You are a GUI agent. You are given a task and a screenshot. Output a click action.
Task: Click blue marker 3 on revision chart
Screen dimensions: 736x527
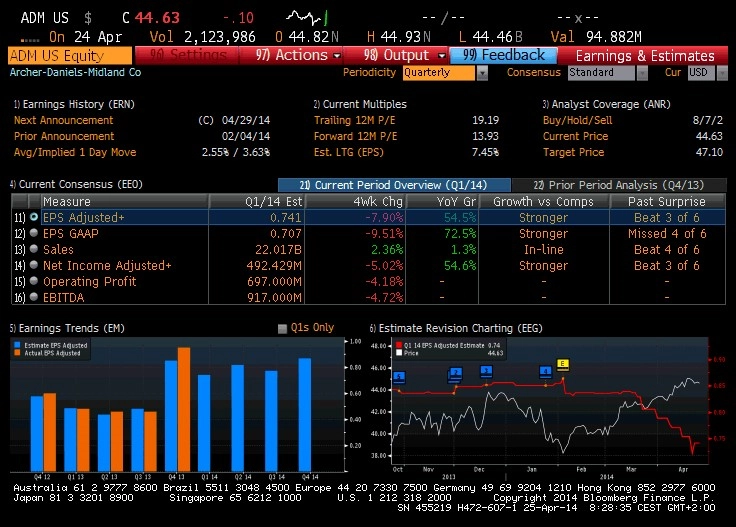tap(486, 371)
